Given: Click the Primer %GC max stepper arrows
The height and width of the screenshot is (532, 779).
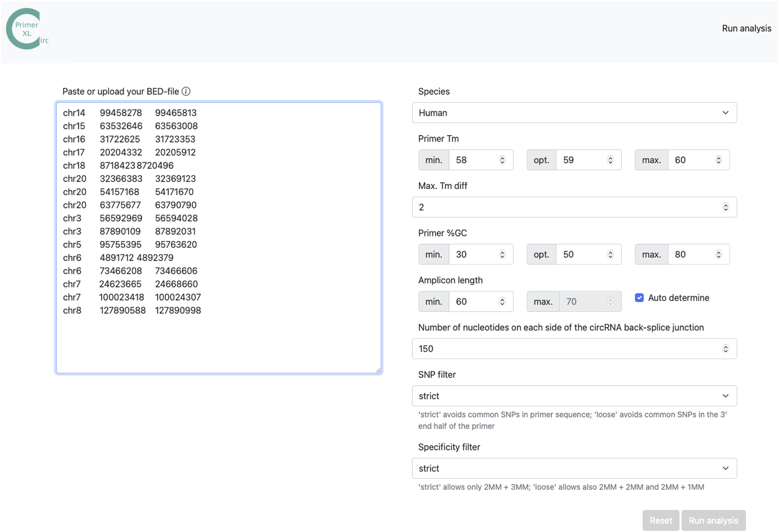Looking at the screenshot, I should [x=719, y=254].
